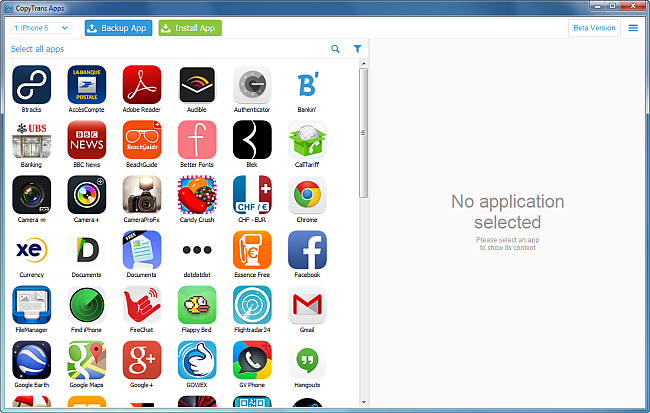Select the CallTariff app icon
This screenshot has height=413, width=650.
pos(307,140)
